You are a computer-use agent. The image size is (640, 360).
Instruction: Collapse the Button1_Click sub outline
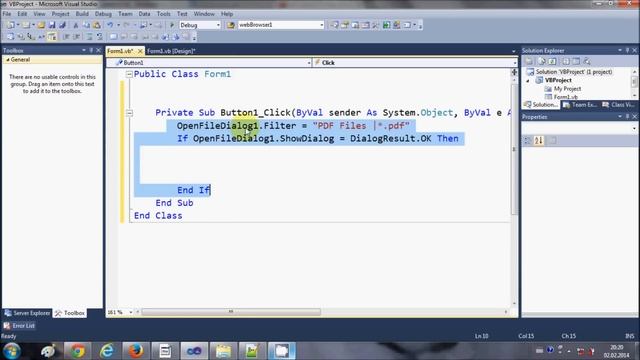pos(129,113)
